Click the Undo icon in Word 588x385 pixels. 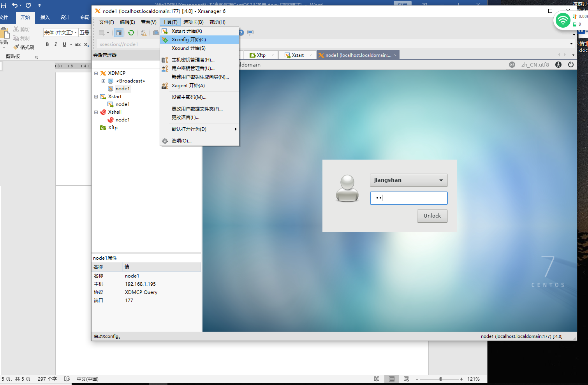15,5
